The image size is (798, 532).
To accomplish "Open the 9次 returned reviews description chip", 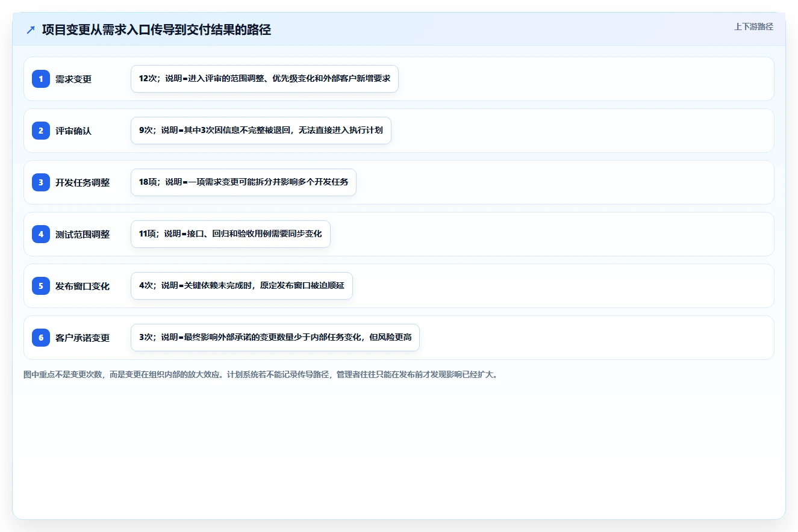I will pos(261,131).
